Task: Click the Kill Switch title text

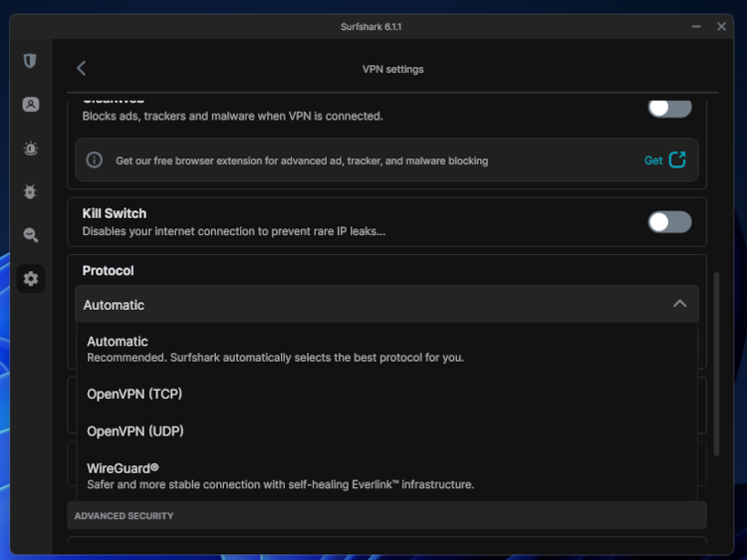Action: (x=115, y=213)
